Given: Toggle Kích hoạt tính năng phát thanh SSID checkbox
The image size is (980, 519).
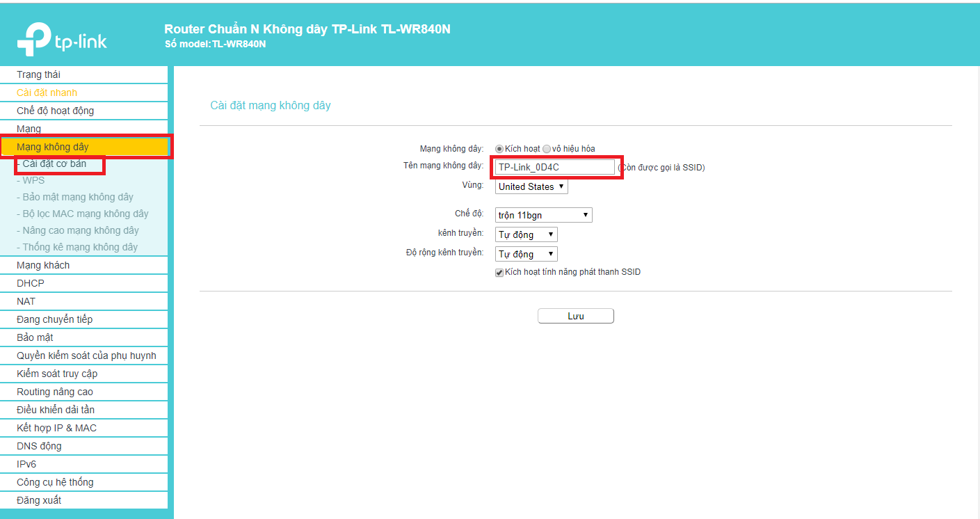Looking at the screenshot, I should tap(499, 273).
